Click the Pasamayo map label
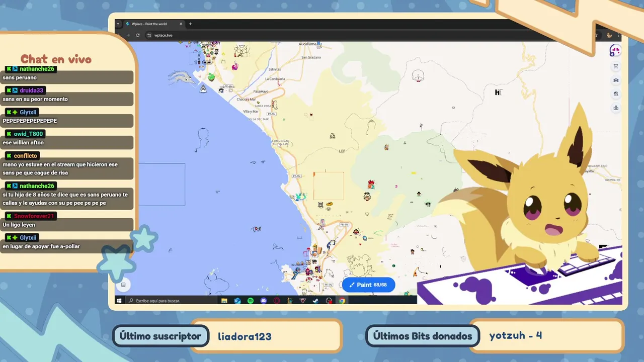644x362 pixels. 261,92
